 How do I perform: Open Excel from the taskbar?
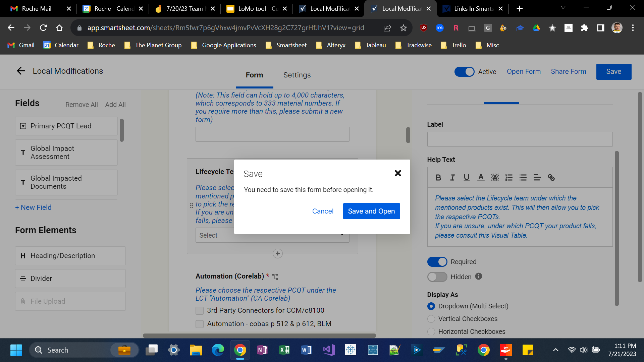pyautogui.click(x=284, y=350)
